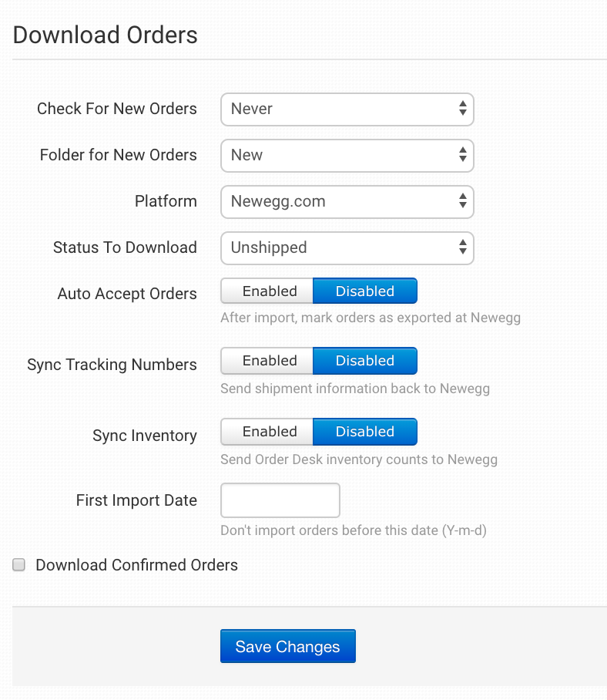
Task: Click the First Import Date label
Action: (136, 500)
